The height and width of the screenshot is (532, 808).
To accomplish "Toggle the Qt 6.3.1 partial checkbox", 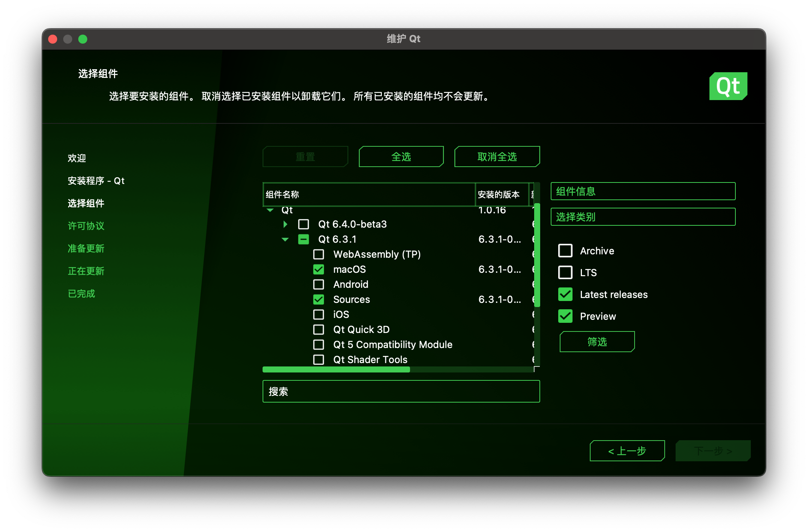I will pyautogui.click(x=304, y=239).
